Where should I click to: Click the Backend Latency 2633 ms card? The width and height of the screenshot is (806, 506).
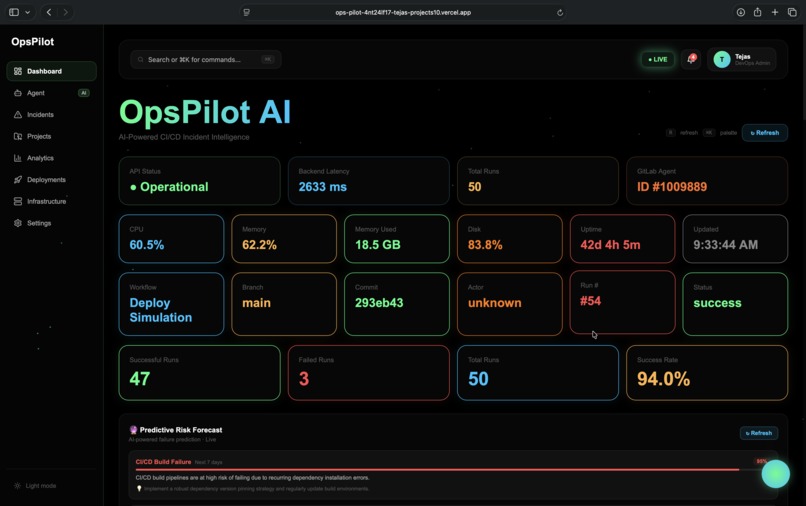click(x=369, y=180)
